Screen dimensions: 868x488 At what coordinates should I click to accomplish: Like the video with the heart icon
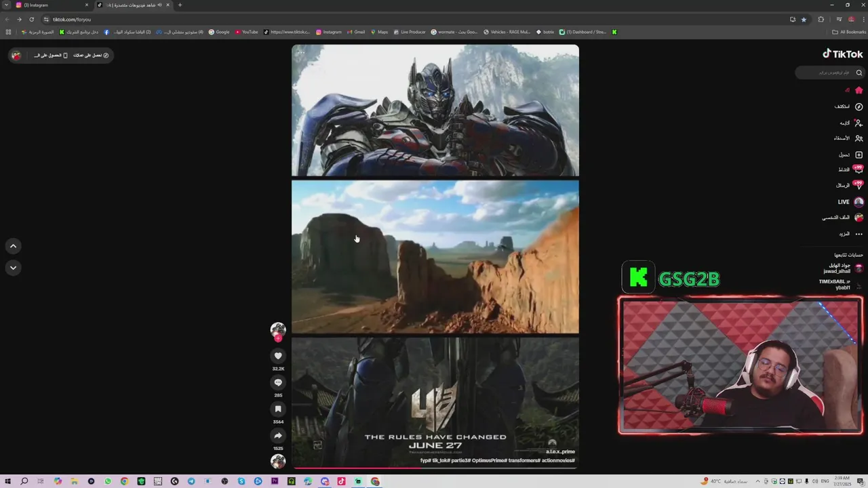(278, 356)
